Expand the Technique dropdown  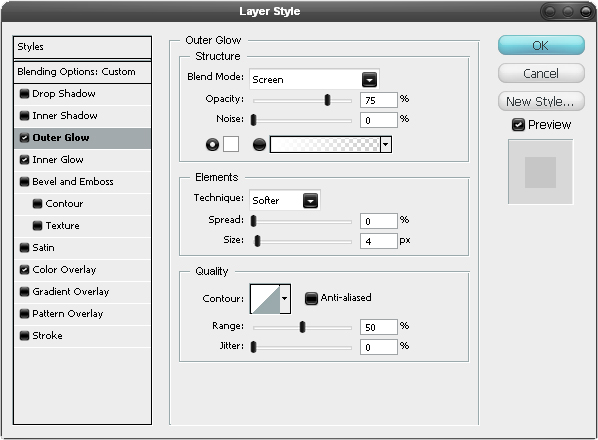point(285,200)
